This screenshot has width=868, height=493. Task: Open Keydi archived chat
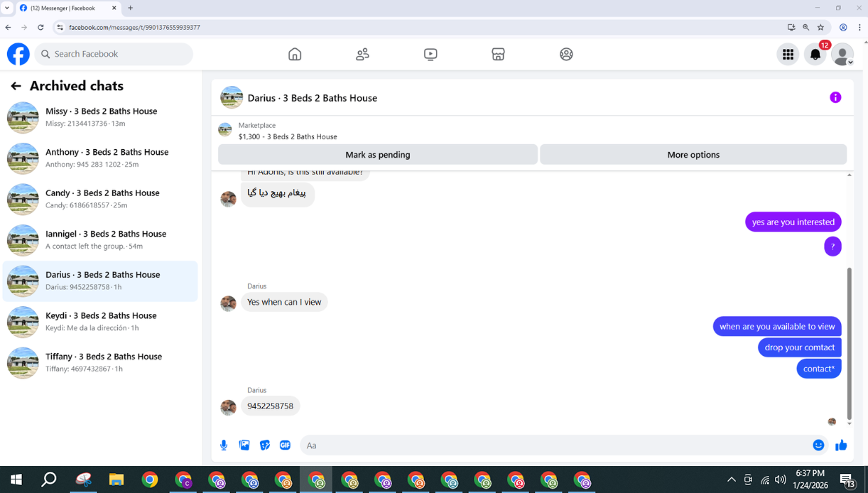click(100, 322)
